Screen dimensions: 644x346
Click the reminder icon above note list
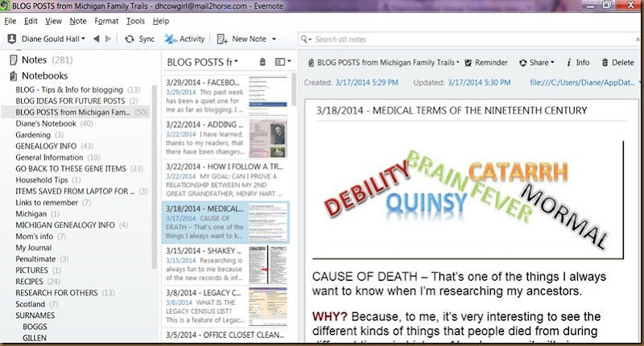point(262,62)
